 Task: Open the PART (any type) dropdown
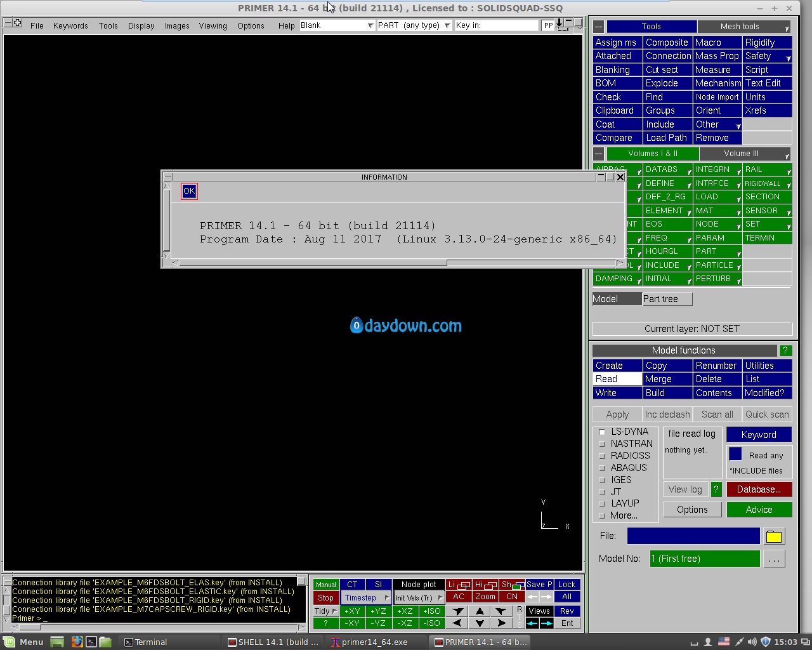click(414, 25)
